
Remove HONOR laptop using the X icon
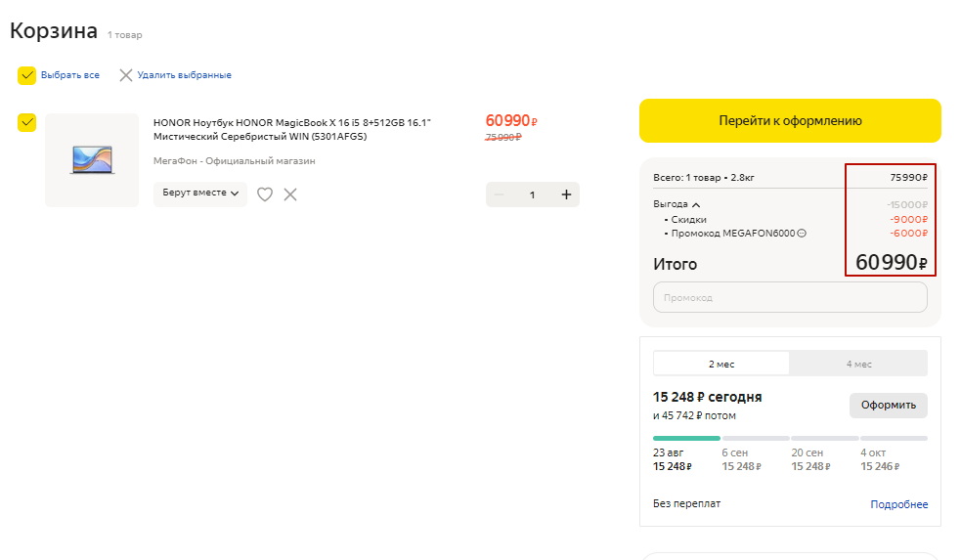coord(290,194)
